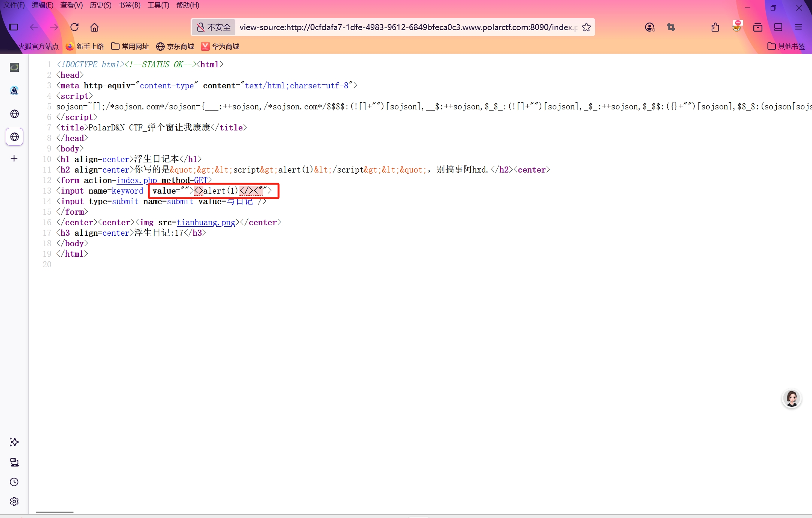Open sidebar history clock icon

(14, 482)
